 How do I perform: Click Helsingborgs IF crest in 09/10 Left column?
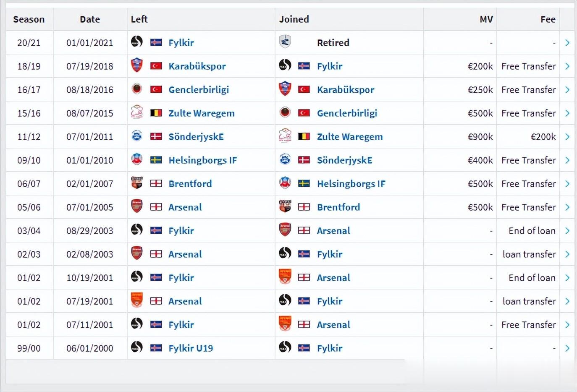point(137,159)
